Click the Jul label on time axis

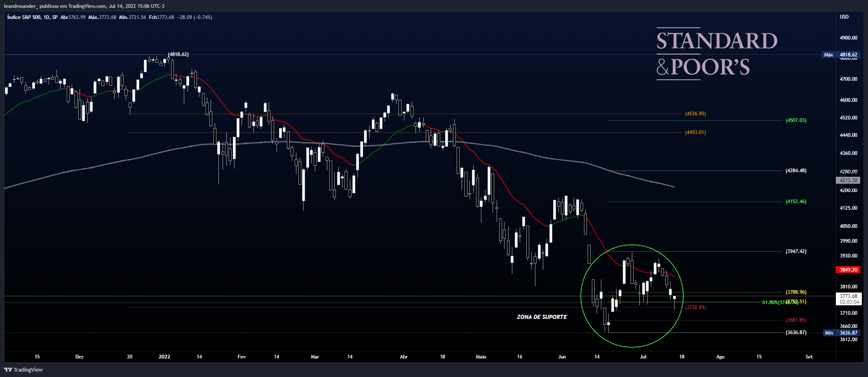[x=643, y=357]
